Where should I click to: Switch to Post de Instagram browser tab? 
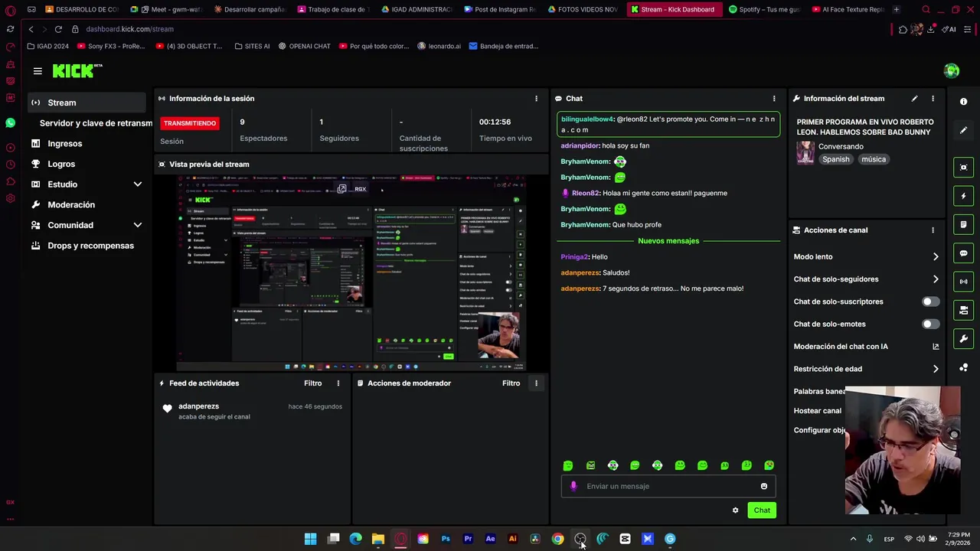[x=500, y=9]
